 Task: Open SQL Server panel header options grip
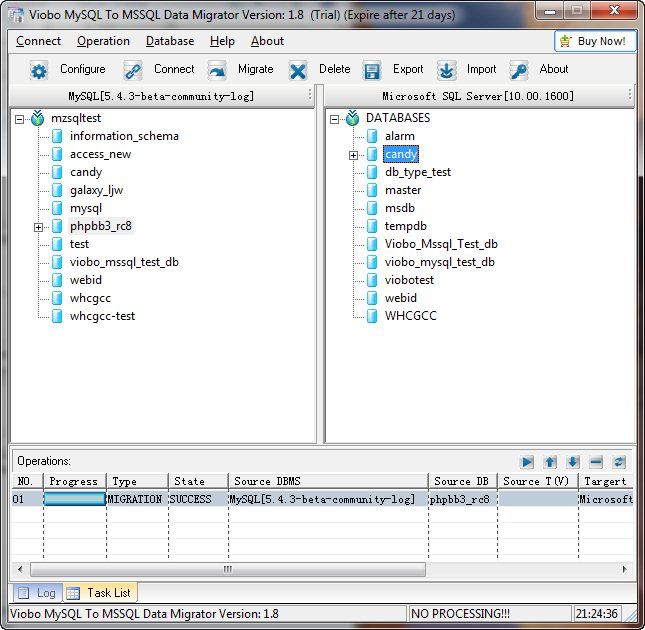coord(630,95)
